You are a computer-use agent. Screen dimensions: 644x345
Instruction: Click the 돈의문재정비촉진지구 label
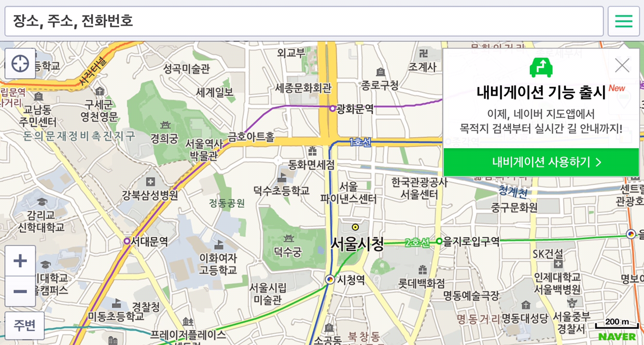(x=79, y=136)
